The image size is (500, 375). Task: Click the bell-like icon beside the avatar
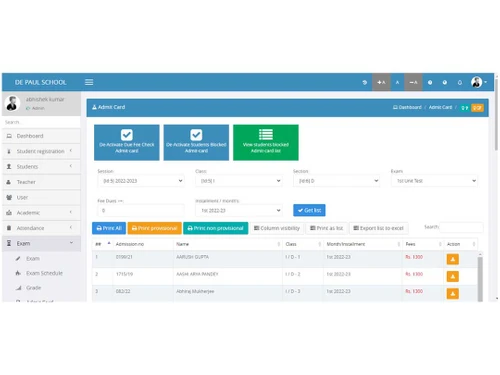460,82
